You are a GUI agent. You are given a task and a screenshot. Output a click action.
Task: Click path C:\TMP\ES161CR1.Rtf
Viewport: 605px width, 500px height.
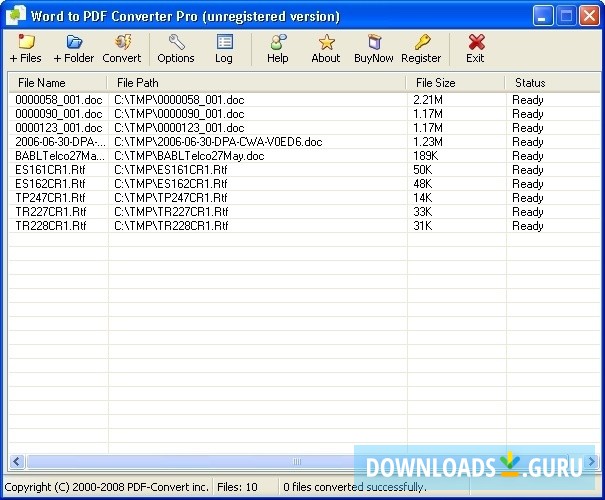tap(171, 170)
